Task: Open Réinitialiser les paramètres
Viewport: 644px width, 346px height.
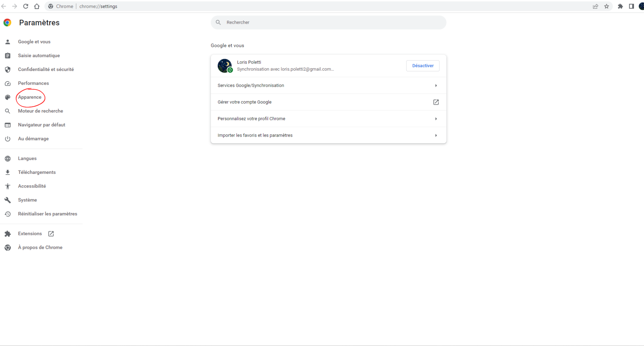Action: point(48,214)
